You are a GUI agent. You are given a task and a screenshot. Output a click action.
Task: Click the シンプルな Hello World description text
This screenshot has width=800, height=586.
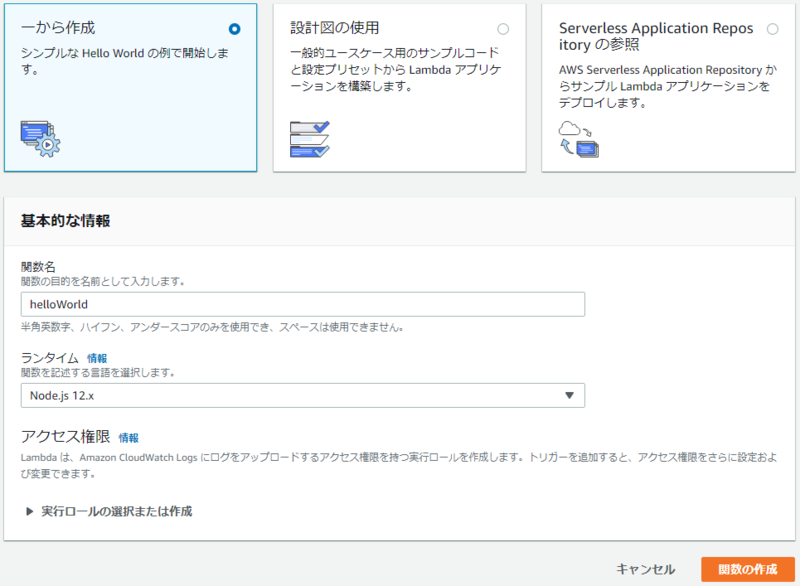124,61
